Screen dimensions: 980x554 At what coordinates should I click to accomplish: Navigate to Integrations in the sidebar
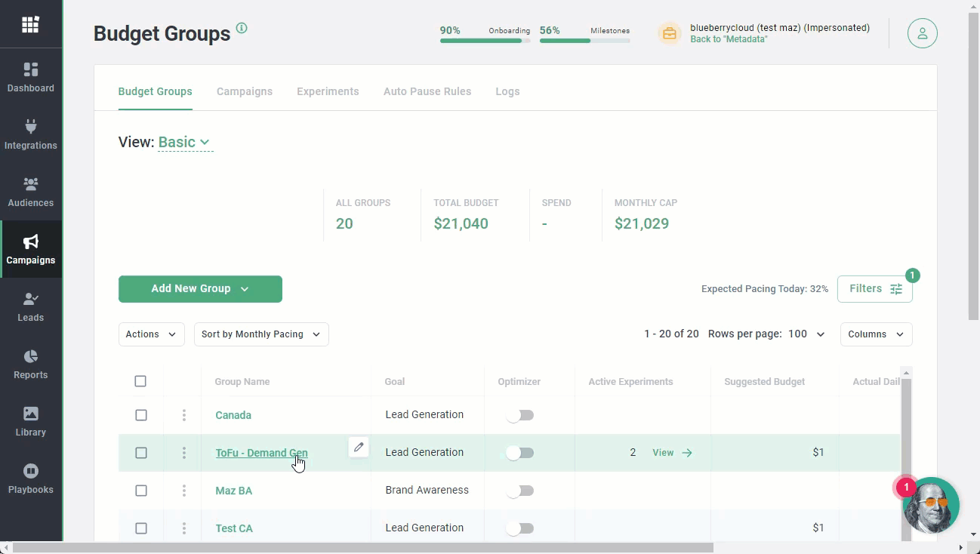pyautogui.click(x=30, y=135)
